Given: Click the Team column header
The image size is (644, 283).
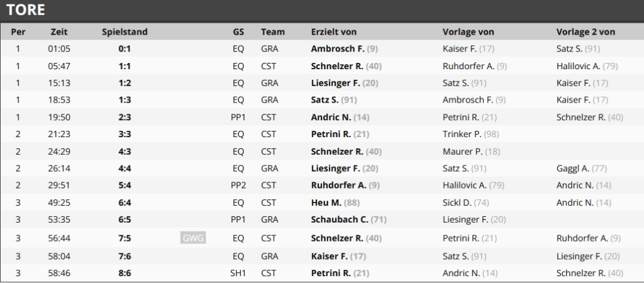Looking at the screenshot, I should [273, 31].
